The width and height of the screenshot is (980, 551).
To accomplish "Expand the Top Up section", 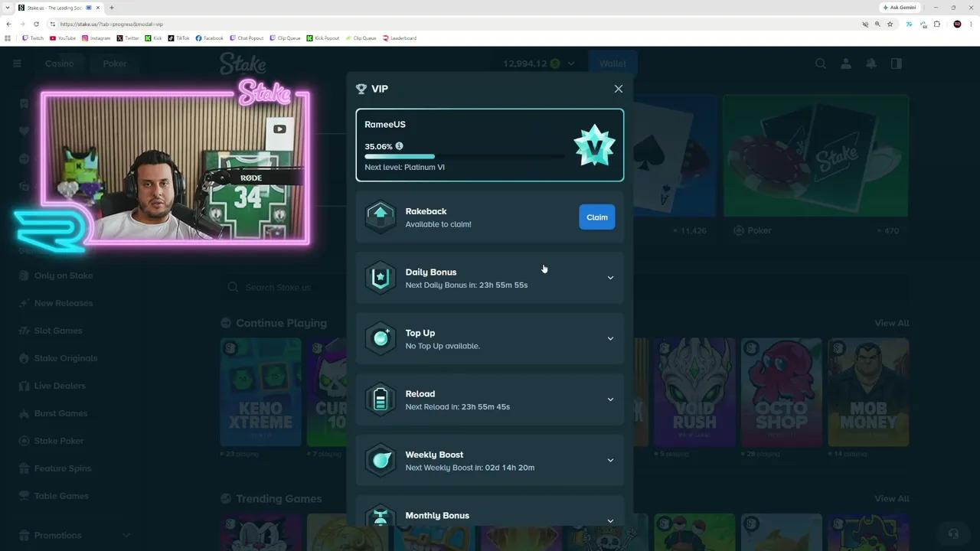I will coord(610,338).
